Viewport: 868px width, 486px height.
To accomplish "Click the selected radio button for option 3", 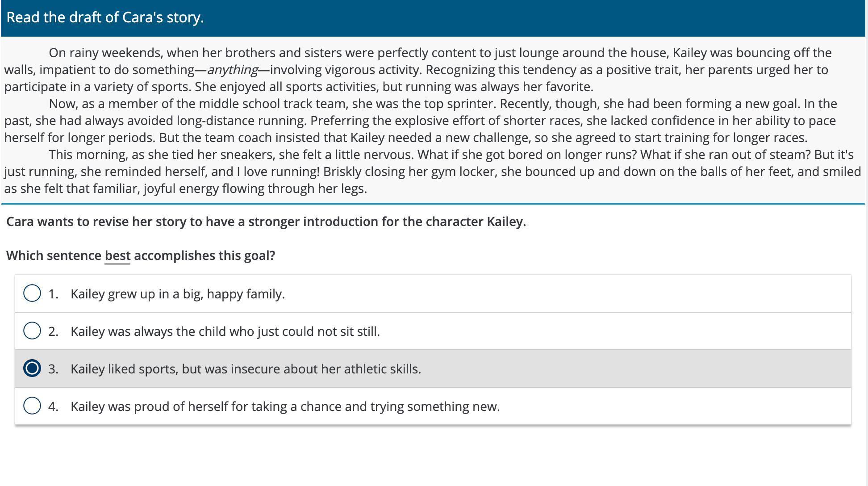I will (32, 369).
